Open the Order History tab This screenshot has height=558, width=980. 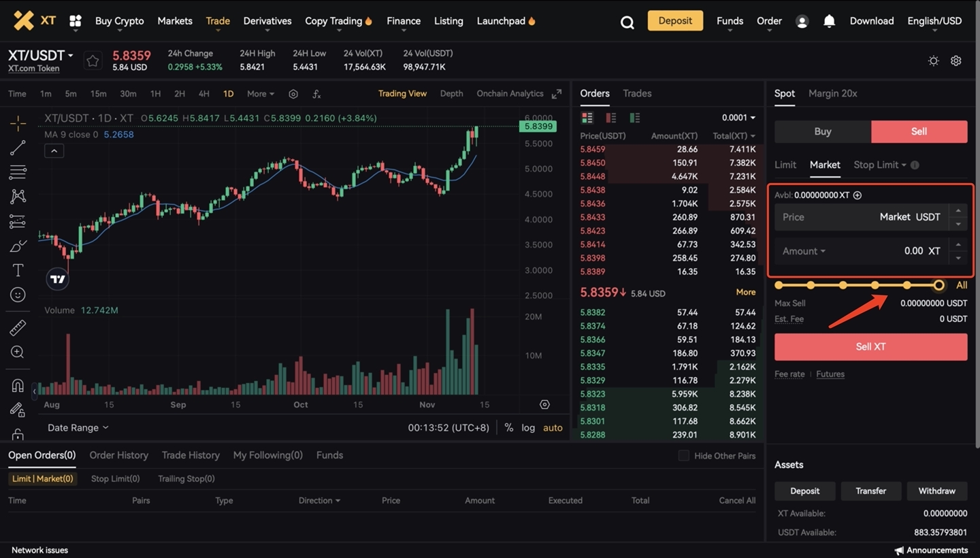pyautogui.click(x=118, y=455)
